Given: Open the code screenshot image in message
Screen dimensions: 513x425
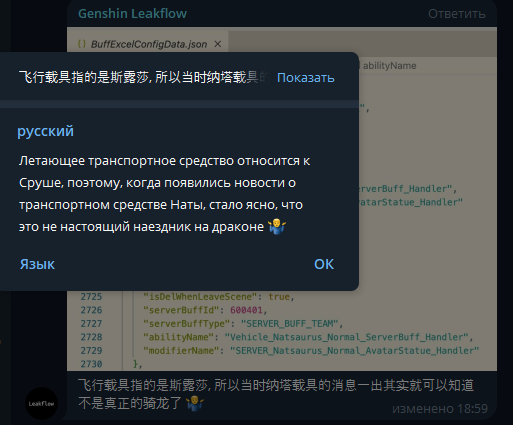Looking at the screenshot, I should 282,199.
